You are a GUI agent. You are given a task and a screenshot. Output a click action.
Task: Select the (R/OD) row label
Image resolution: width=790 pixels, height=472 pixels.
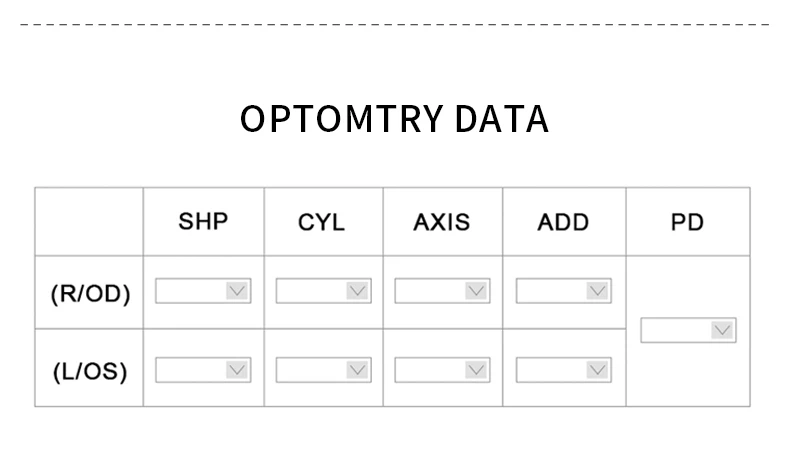(90, 293)
